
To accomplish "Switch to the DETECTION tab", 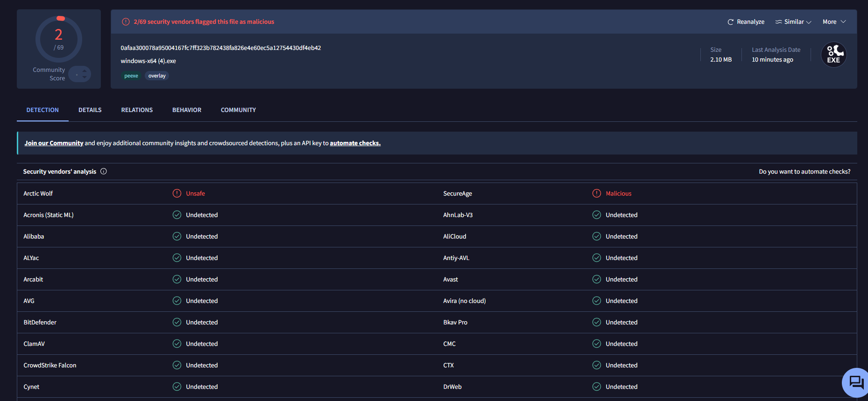I will 42,110.
